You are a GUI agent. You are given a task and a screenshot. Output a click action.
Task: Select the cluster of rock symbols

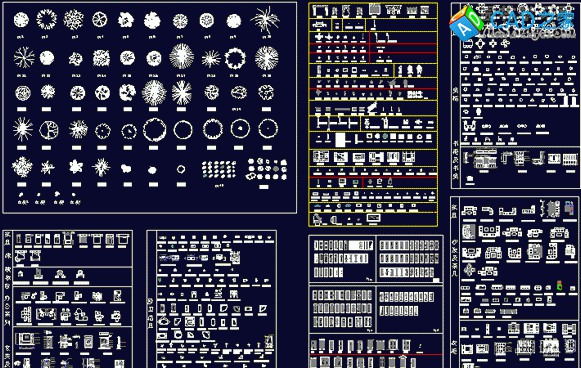pyautogui.click(x=266, y=169)
